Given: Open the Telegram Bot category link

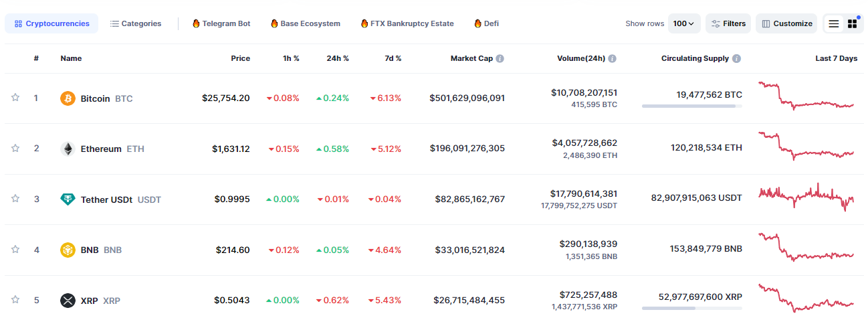Looking at the screenshot, I should coord(221,23).
